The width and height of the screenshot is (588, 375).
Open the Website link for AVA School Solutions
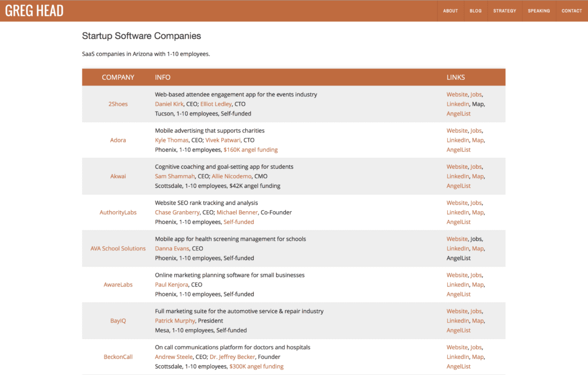tap(457, 239)
